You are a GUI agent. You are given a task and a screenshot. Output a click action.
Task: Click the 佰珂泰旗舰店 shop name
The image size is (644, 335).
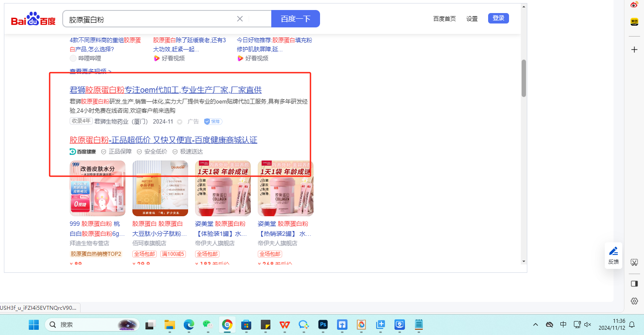point(149,243)
